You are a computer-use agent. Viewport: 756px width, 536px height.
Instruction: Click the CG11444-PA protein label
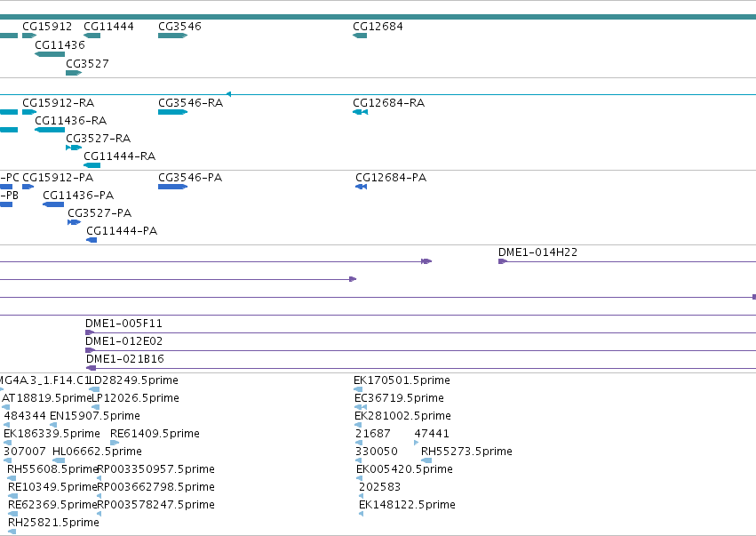tap(122, 231)
